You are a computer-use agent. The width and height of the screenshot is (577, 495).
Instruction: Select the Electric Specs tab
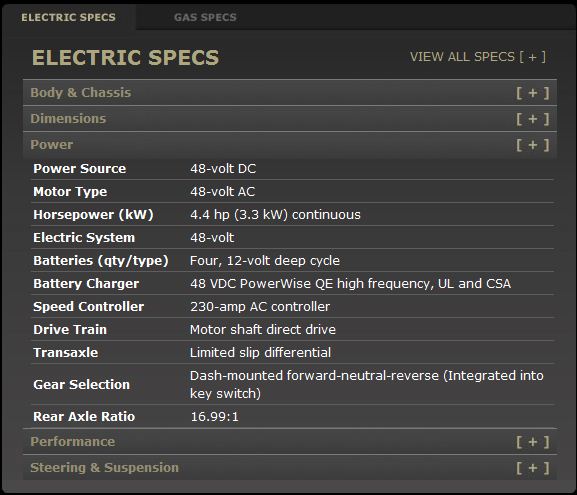[68, 17]
